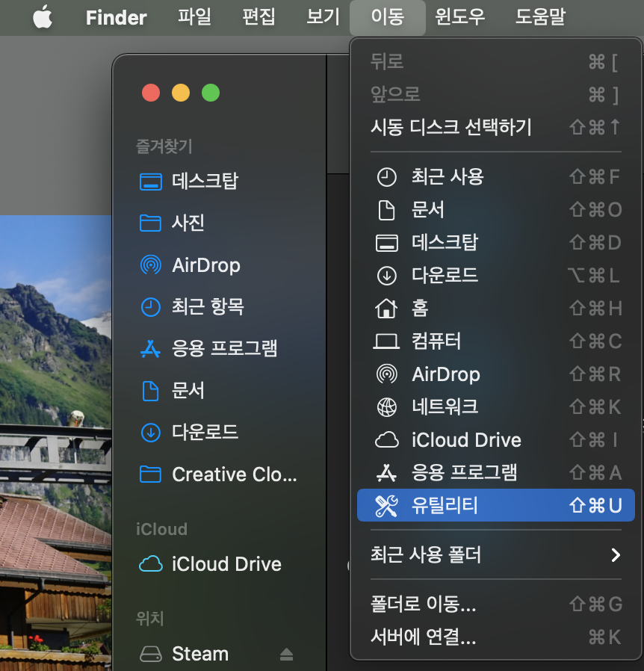Click the sidebar iCloud Drive cloud icon
Image resolution: width=644 pixels, height=671 pixels.
(151, 563)
